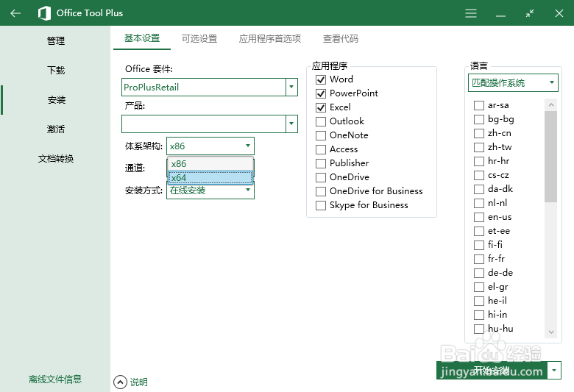The height and width of the screenshot is (392, 574).
Task: Check the et-ee language checkbox
Action: pyautogui.click(x=479, y=232)
